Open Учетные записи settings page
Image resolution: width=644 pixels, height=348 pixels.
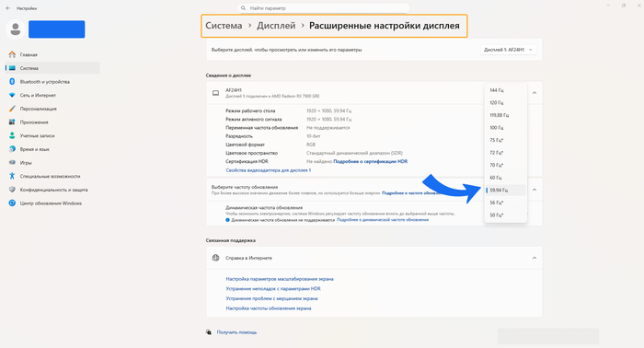(52, 135)
